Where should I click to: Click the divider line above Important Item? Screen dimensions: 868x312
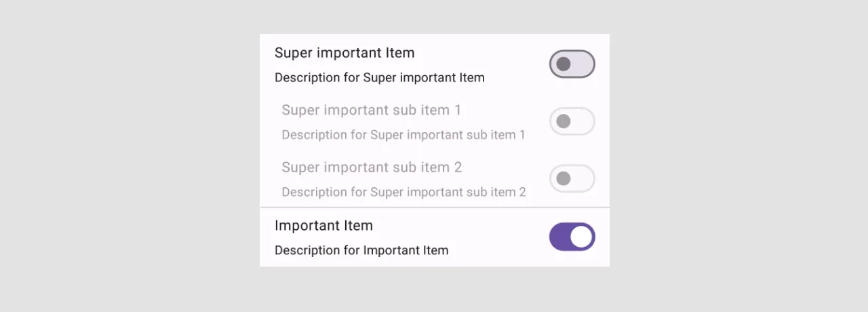434,208
